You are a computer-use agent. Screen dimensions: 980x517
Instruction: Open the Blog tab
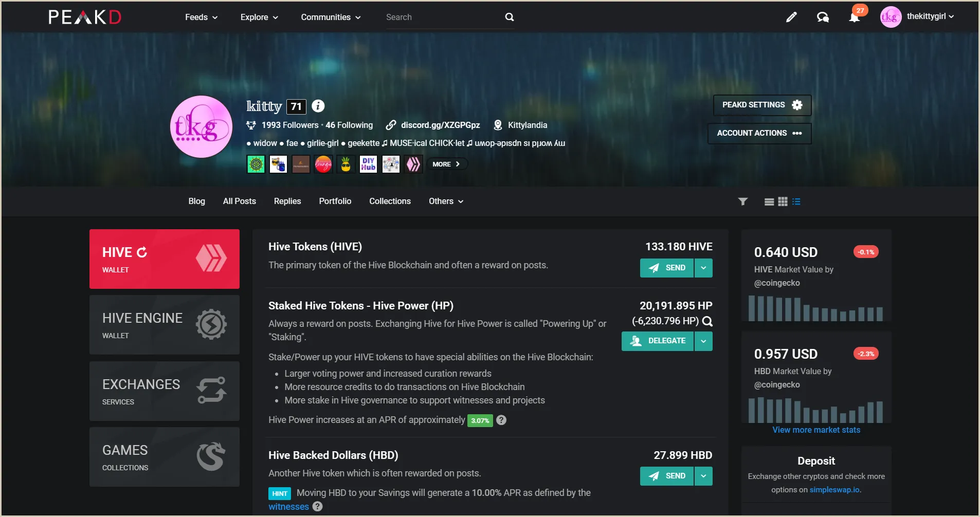pyautogui.click(x=196, y=201)
